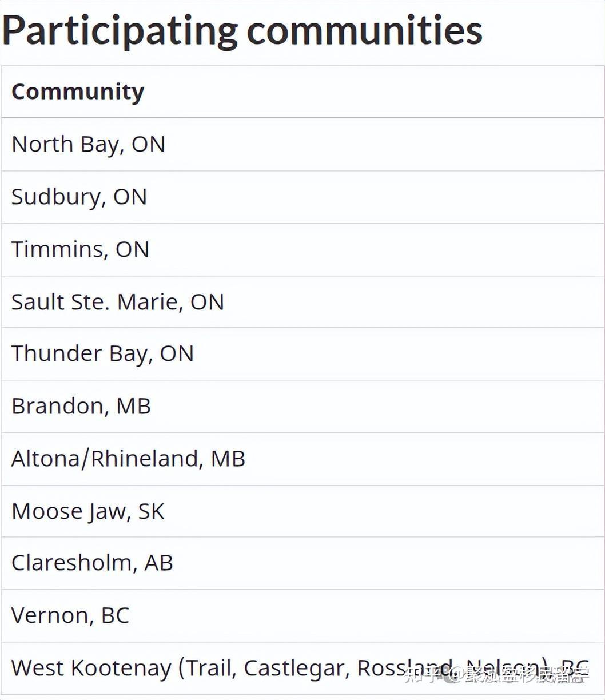Click the 'Participating communities' heading
605x700 pixels.
[x=242, y=30]
